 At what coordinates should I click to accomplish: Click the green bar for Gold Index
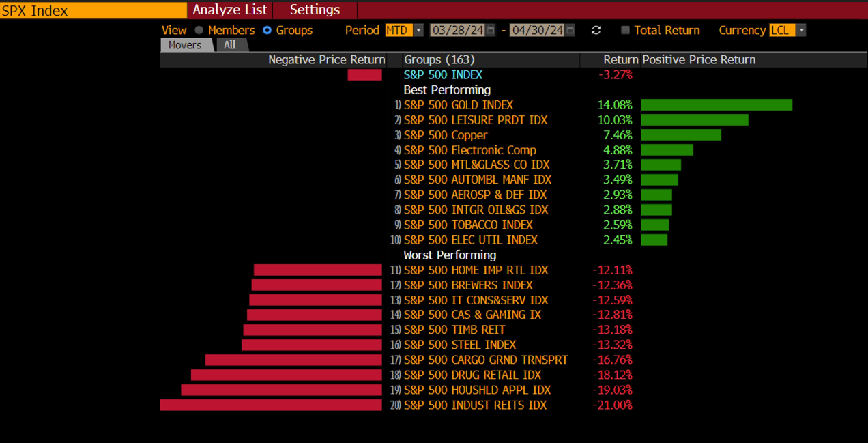click(x=717, y=105)
